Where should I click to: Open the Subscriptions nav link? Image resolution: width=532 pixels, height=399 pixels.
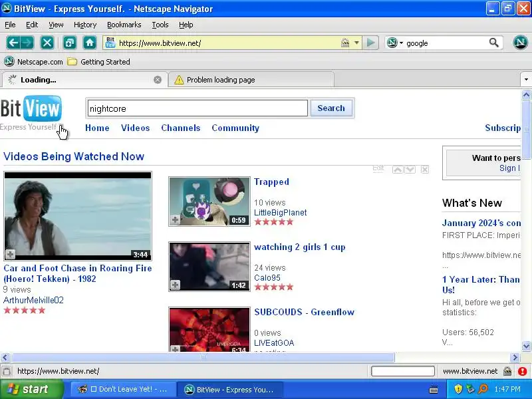click(503, 128)
